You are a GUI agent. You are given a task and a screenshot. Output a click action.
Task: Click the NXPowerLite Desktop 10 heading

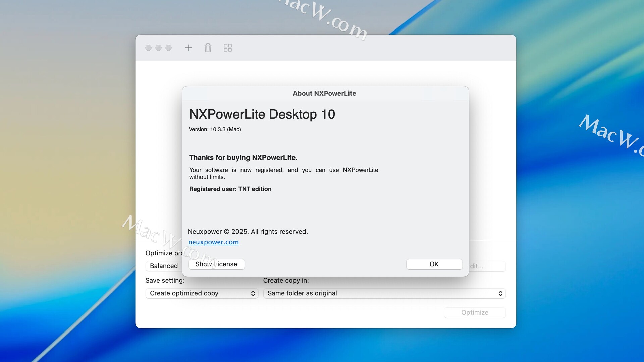[x=262, y=114]
